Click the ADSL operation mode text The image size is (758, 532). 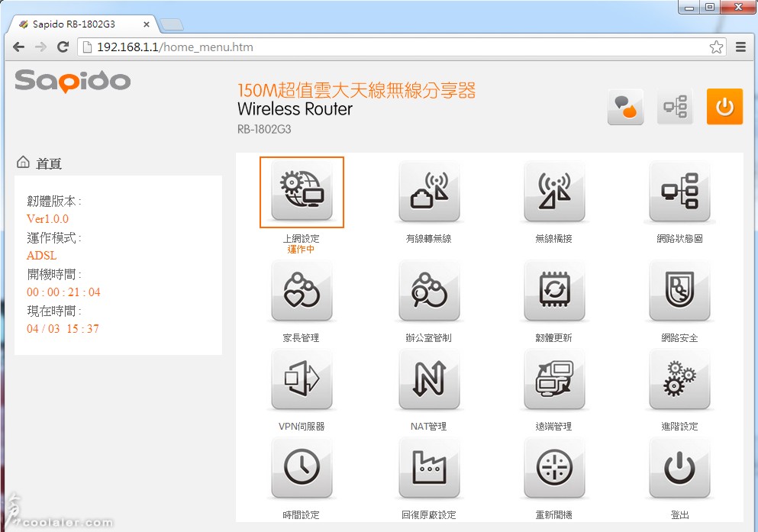pyautogui.click(x=41, y=256)
